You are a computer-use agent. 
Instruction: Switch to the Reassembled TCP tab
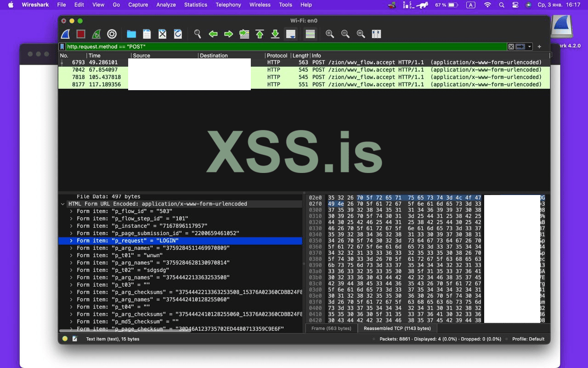pos(397,328)
